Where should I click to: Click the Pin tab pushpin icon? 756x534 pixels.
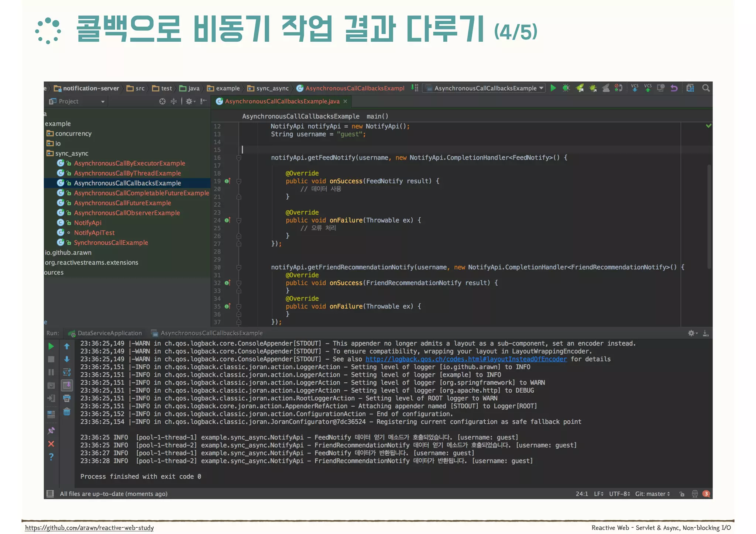(51, 430)
